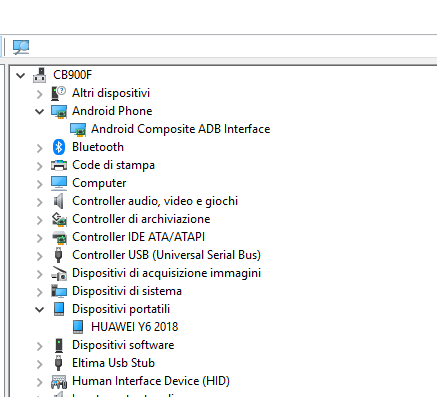Select the CB900F computer name
Viewport: 437px width, 397px height.
[x=72, y=75]
